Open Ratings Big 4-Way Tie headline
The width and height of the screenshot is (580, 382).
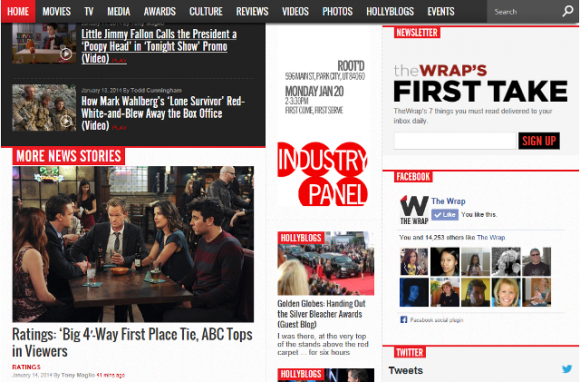[x=132, y=342]
